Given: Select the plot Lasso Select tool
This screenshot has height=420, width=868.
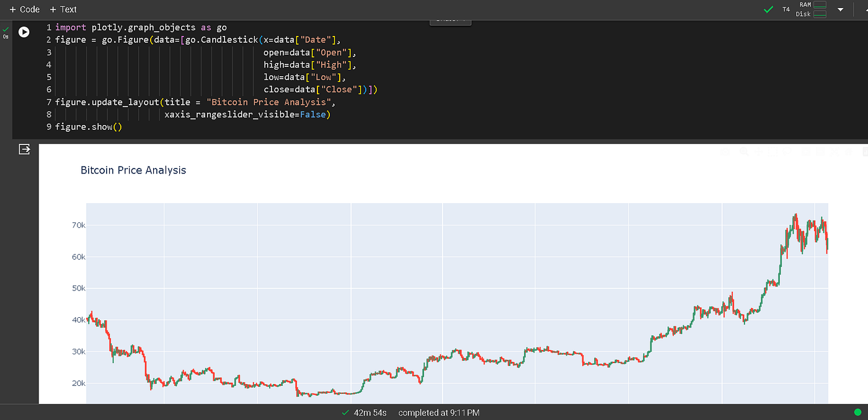Looking at the screenshot, I should 787,152.
